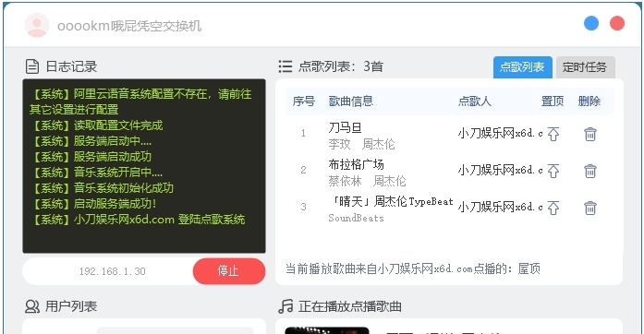Image resolution: width=644 pixels, height=334 pixels.
Task: Click the log line 读取配置文件完成
Action: tap(97, 125)
